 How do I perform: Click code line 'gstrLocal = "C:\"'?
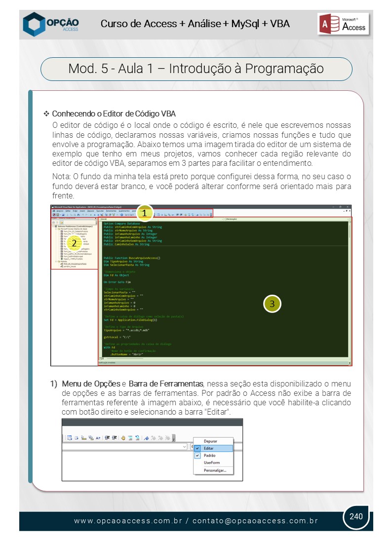pos(117,337)
